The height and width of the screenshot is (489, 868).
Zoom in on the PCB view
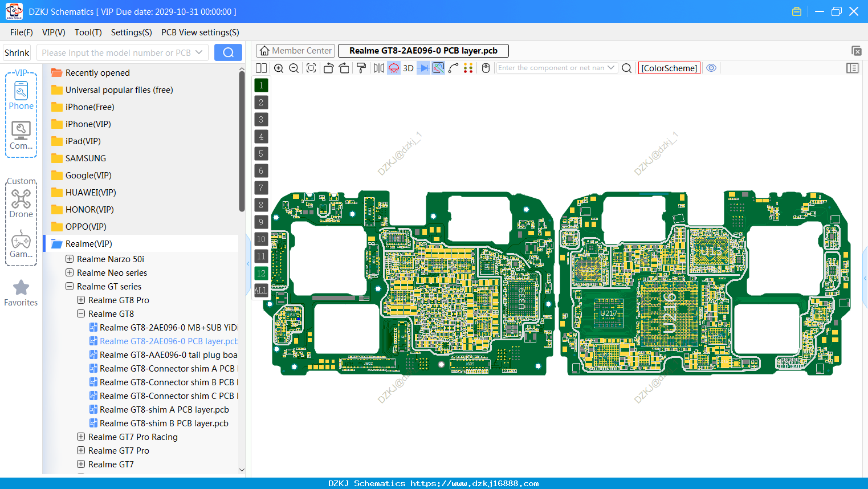click(x=279, y=68)
